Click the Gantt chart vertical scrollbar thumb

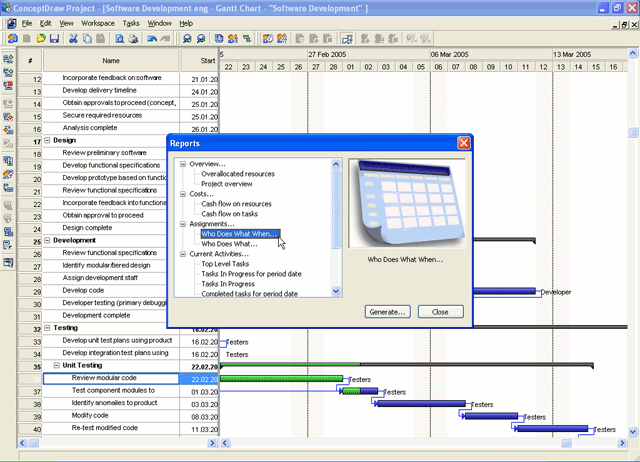pos(633,132)
